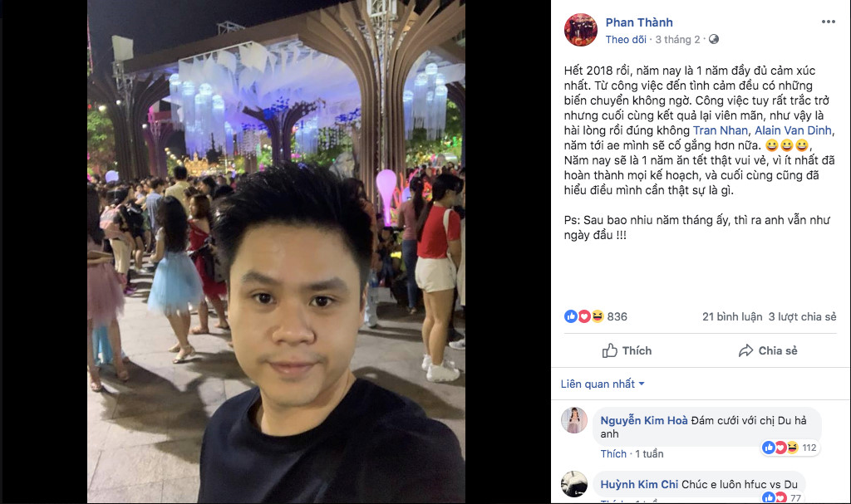Open the post date 3 tháng 2
Viewport: 851px width, 504px height.
[x=677, y=40]
